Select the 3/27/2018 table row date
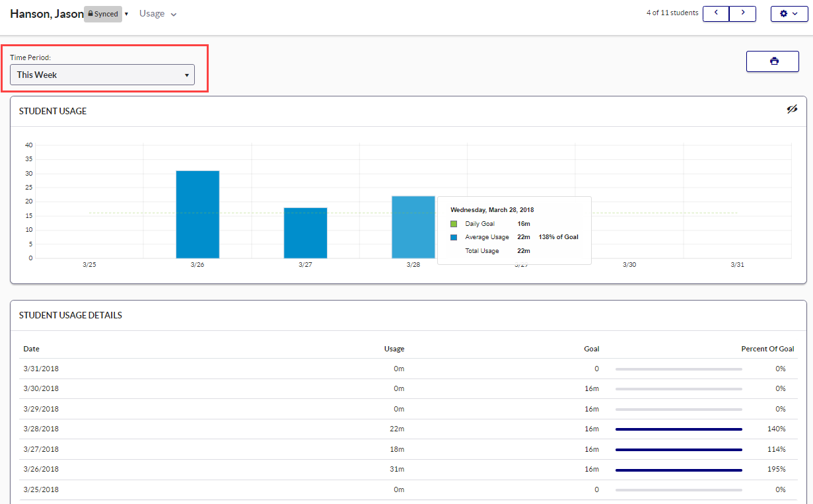The height and width of the screenshot is (504, 813). 41,449
